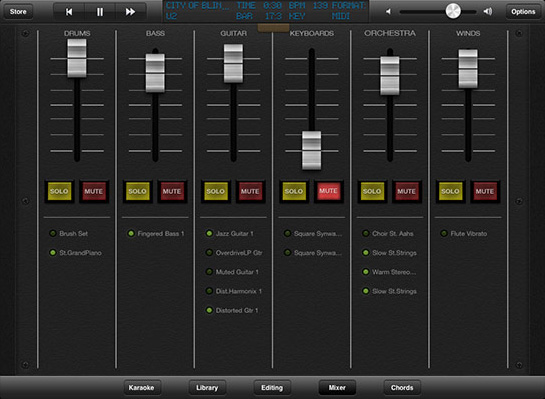Open the Store
The width and height of the screenshot is (545, 399).
(x=18, y=12)
